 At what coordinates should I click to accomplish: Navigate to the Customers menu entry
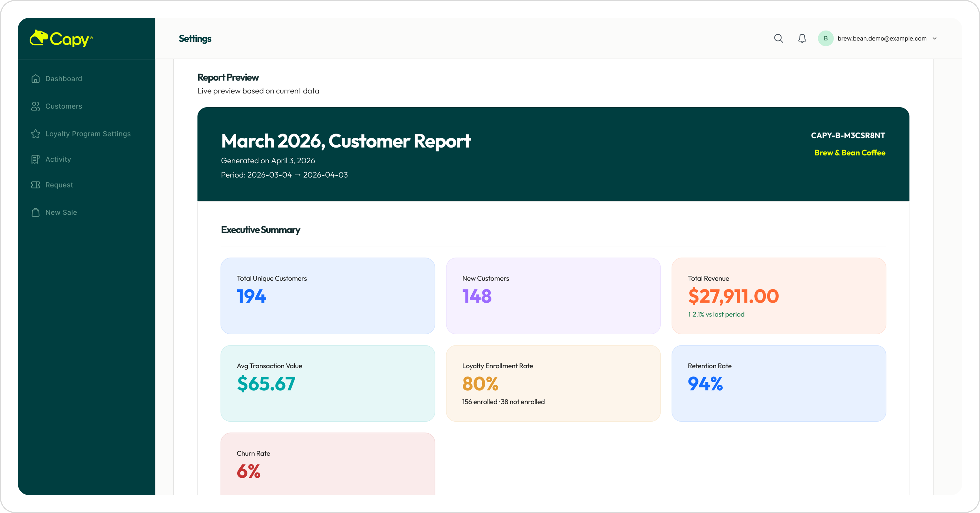[64, 106]
